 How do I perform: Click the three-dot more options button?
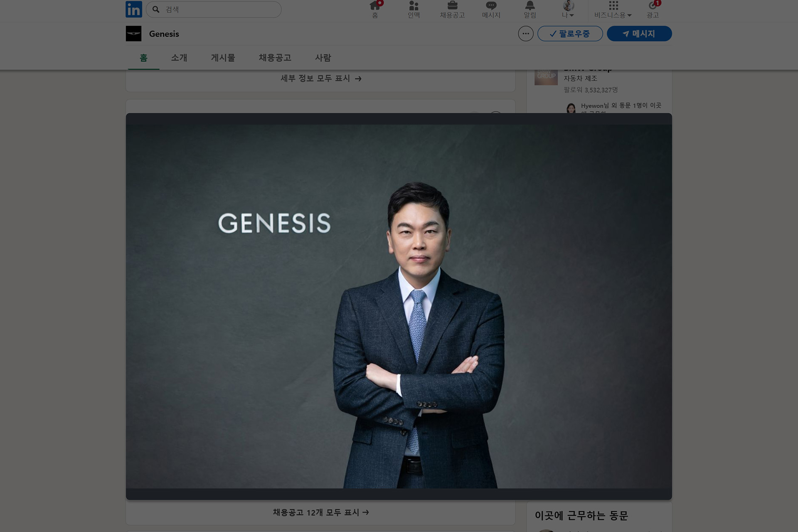(x=525, y=34)
